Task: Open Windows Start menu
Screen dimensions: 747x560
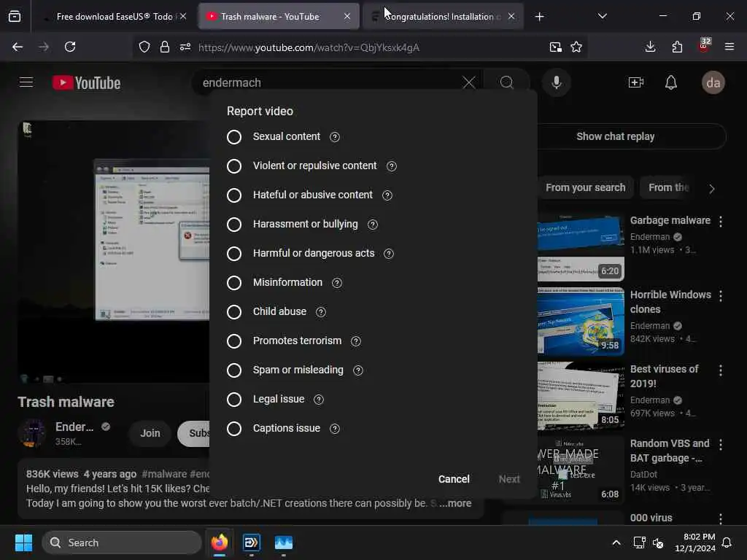Action: tap(23, 542)
